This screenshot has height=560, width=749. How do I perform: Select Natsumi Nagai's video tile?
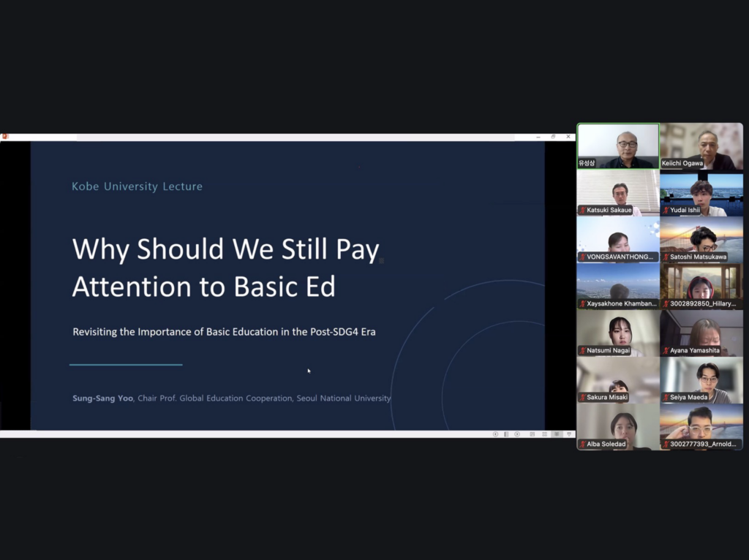tap(618, 333)
